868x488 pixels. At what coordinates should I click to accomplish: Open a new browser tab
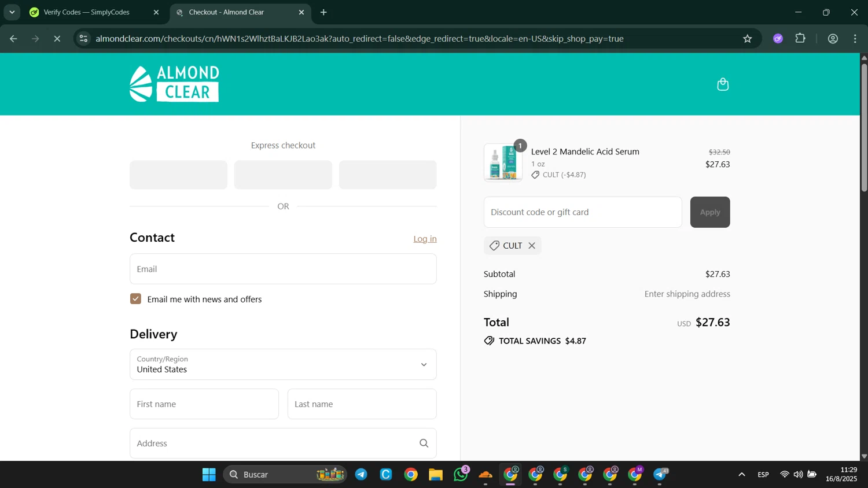(323, 12)
